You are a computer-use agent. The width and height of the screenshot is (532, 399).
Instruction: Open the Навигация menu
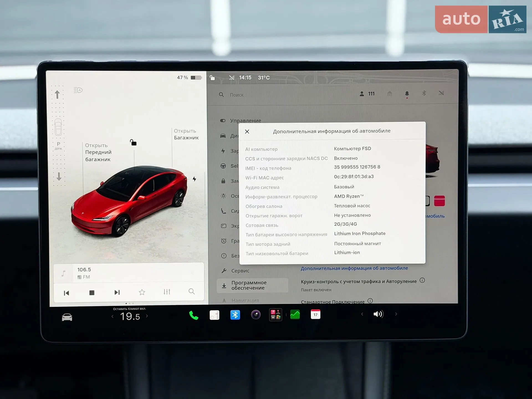click(x=240, y=300)
